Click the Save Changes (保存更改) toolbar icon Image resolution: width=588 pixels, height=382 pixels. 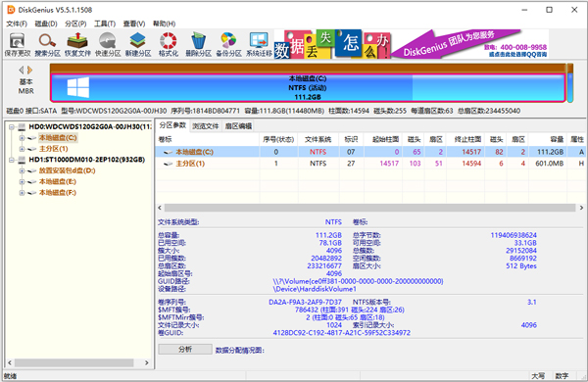18,44
